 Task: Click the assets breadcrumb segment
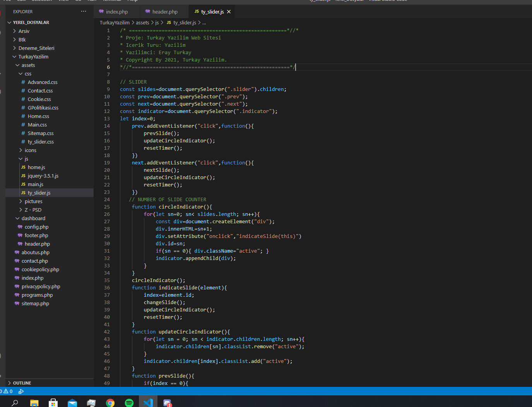coord(142,22)
